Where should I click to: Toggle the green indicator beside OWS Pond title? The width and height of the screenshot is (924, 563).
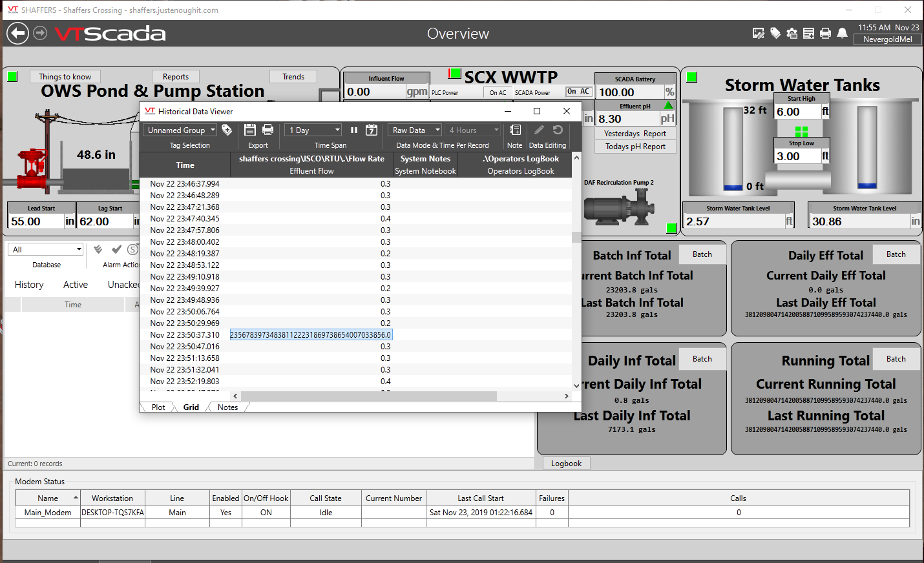[12, 77]
